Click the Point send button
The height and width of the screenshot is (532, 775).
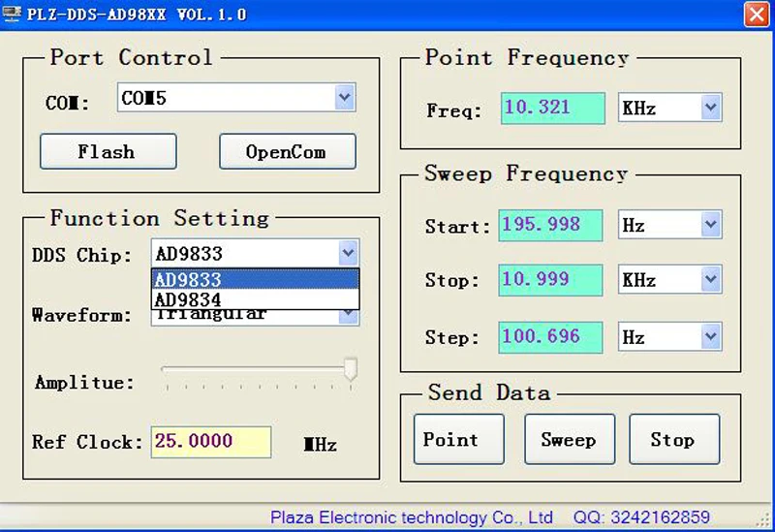pyautogui.click(x=459, y=439)
